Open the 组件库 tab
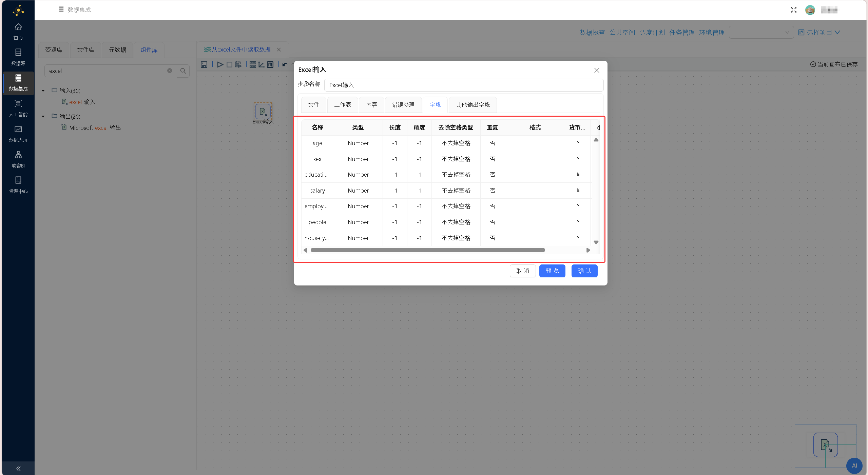The image size is (868, 475). [x=149, y=50]
